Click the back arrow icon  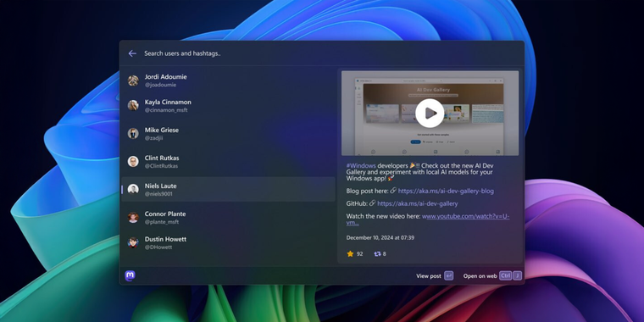coord(132,53)
